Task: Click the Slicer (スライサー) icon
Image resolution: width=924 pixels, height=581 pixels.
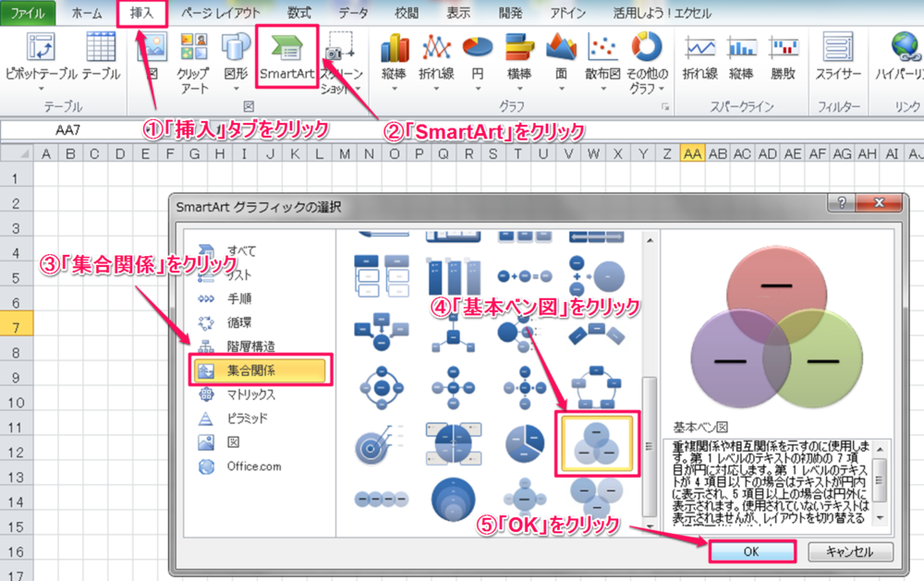Action: point(838,55)
